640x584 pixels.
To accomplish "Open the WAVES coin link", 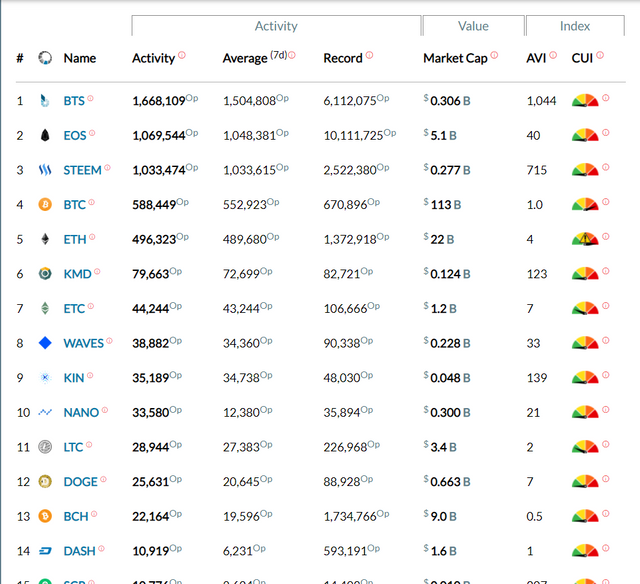I will pyautogui.click(x=84, y=343).
